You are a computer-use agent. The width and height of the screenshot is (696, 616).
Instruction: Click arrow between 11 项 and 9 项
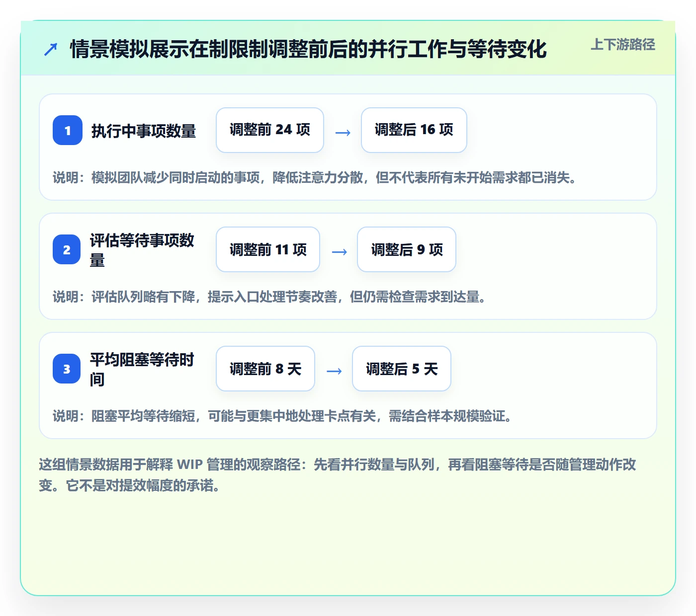coord(340,252)
